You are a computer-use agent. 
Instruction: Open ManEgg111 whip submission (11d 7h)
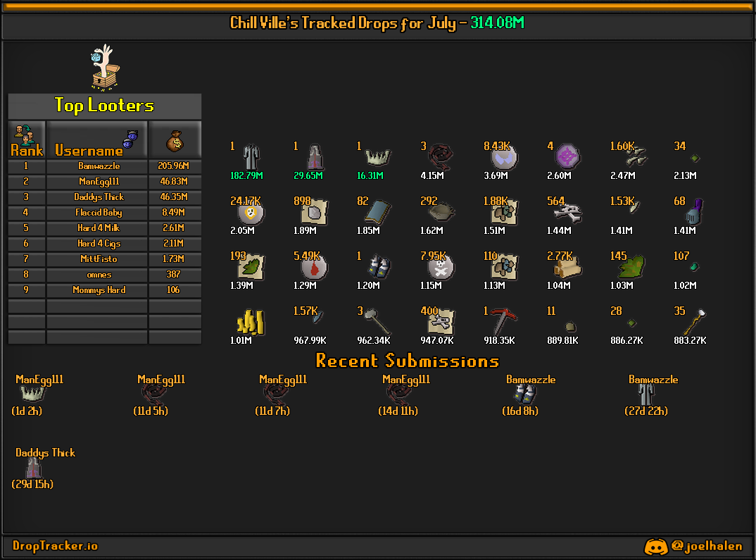[276, 394]
